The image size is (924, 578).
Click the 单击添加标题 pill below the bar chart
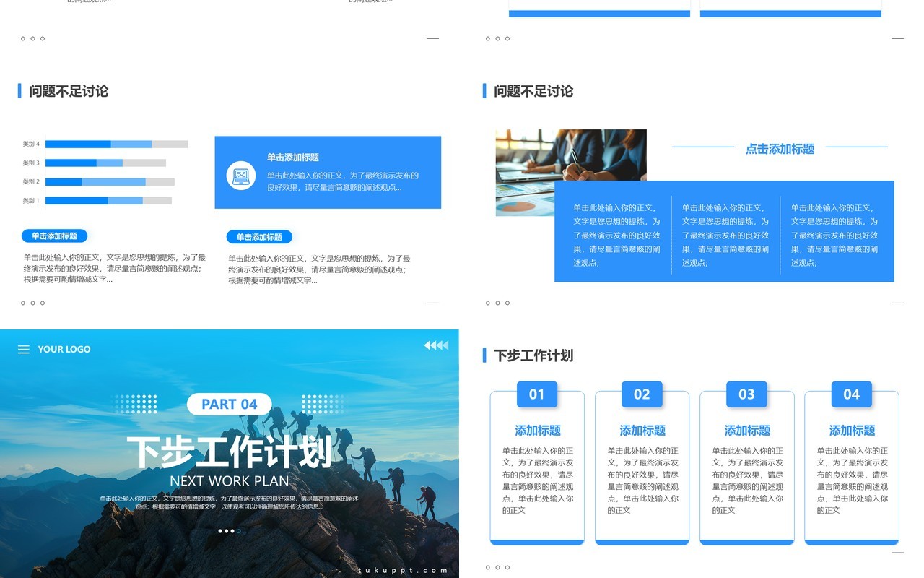coord(54,236)
